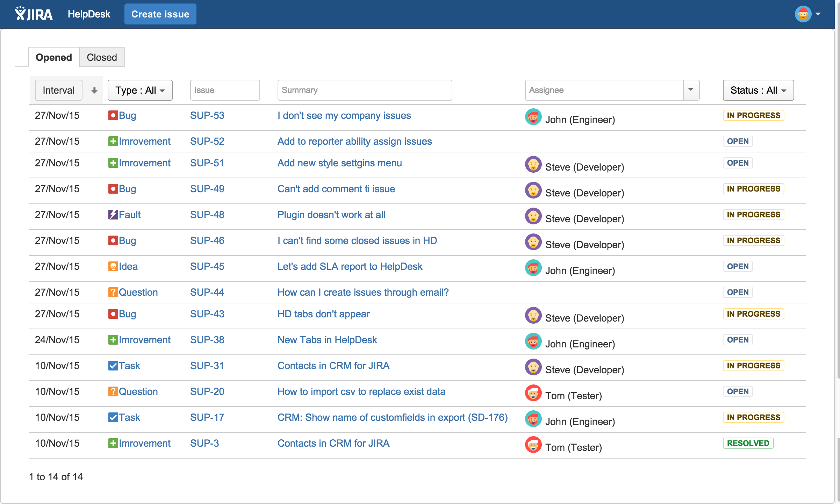Open the SUP-49 issue link
Viewport: 840px width, 504px height.
[x=207, y=189]
